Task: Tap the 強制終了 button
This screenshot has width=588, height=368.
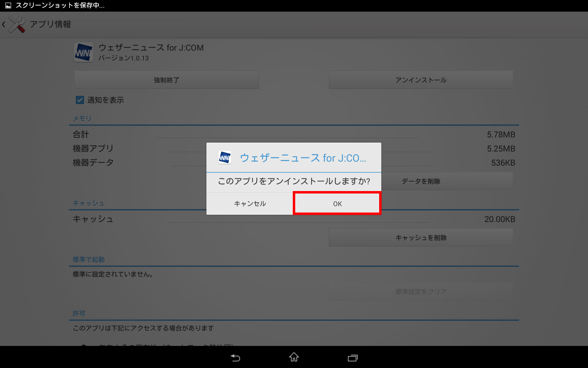Action: pos(166,80)
